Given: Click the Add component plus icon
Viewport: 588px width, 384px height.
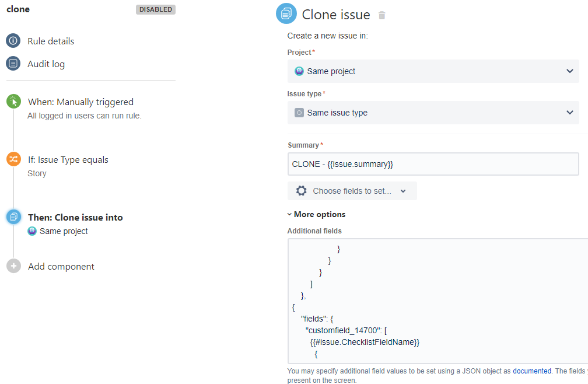Looking at the screenshot, I should tap(13, 266).
